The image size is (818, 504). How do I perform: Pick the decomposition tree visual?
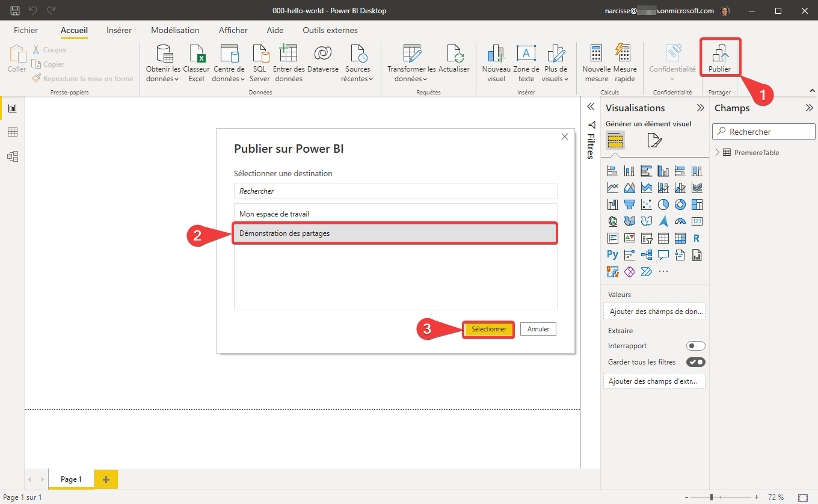647,255
